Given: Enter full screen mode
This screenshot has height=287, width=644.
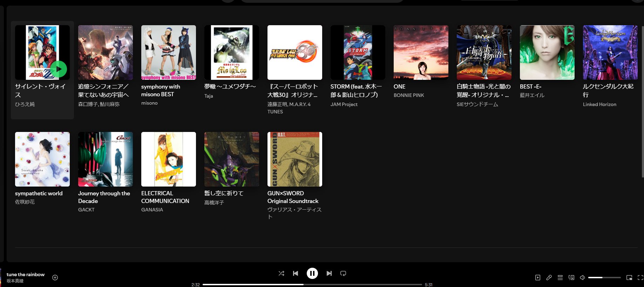Looking at the screenshot, I should 640,278.
